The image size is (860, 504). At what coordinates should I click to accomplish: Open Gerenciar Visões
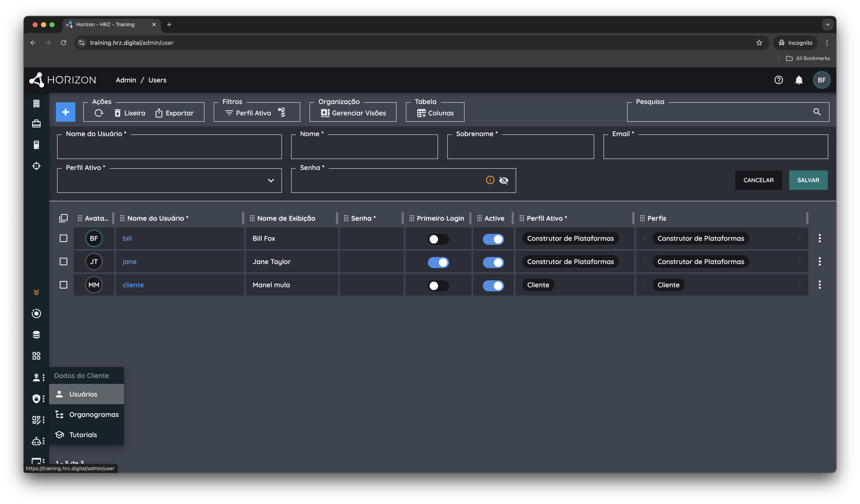coord(353,113)
